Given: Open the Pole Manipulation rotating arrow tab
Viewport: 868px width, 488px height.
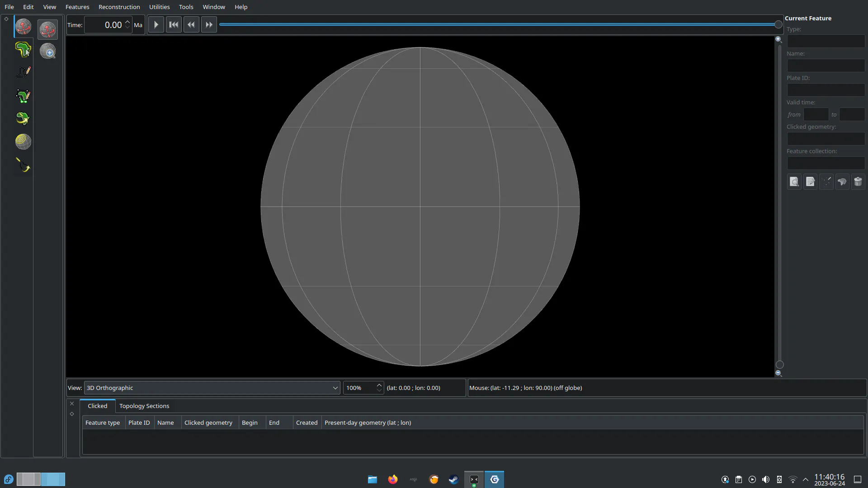Looking at the screenshot, I should 23,118.
